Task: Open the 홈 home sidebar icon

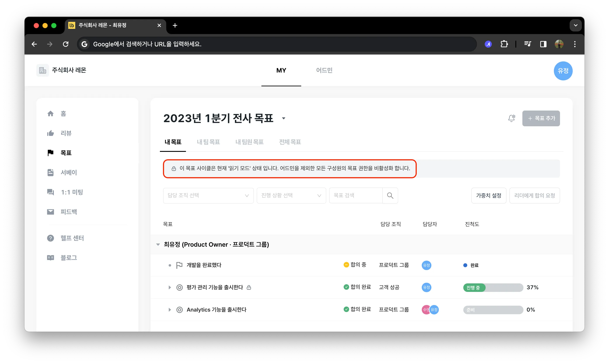Action: (50, 114)
